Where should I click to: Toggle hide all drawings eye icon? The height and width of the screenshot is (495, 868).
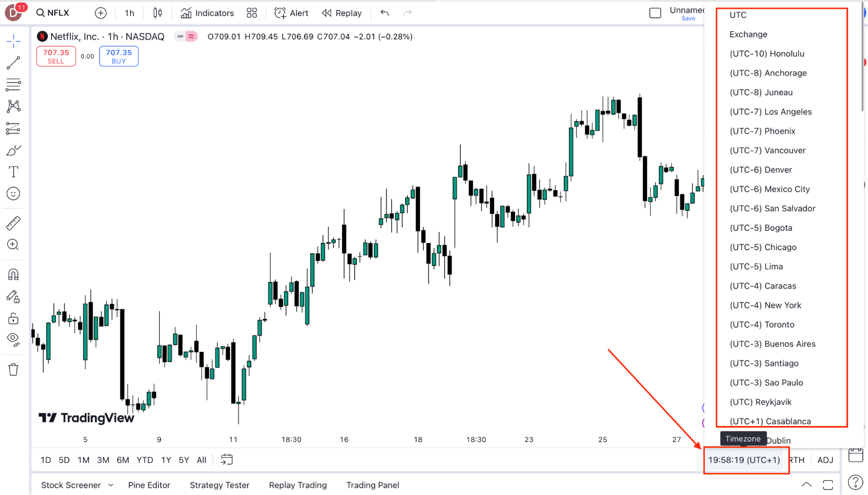click(x=13, y=339)
